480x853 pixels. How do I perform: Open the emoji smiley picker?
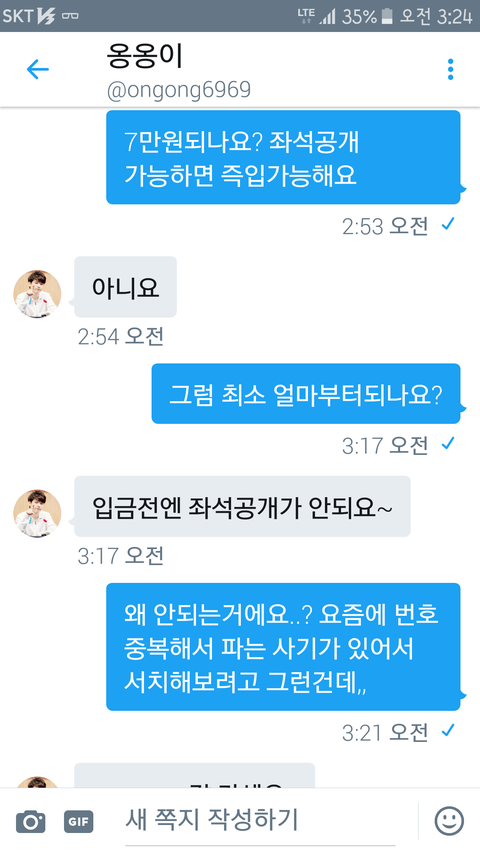(449, 821)
